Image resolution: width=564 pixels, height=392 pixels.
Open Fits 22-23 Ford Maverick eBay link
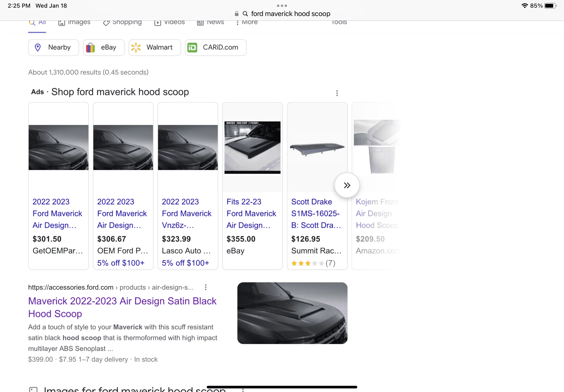tap(251, 213)
